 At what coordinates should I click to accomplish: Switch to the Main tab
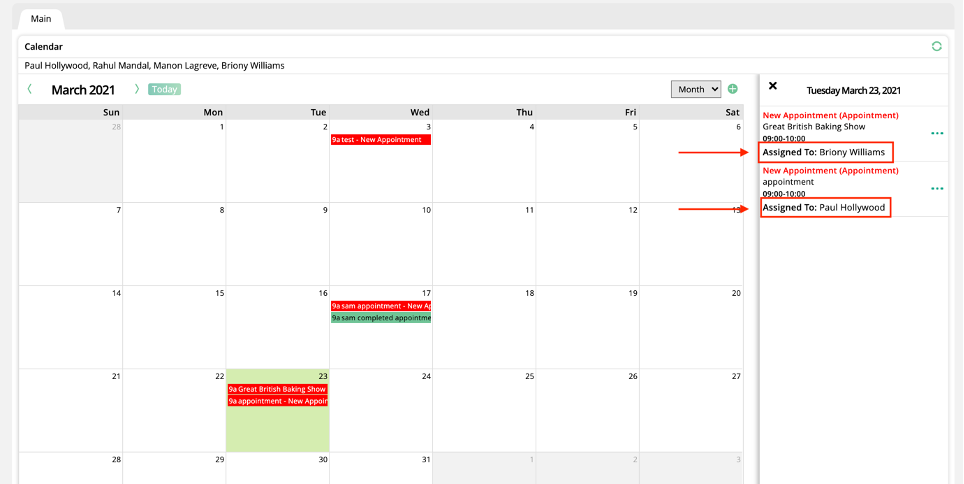[41, 18]
